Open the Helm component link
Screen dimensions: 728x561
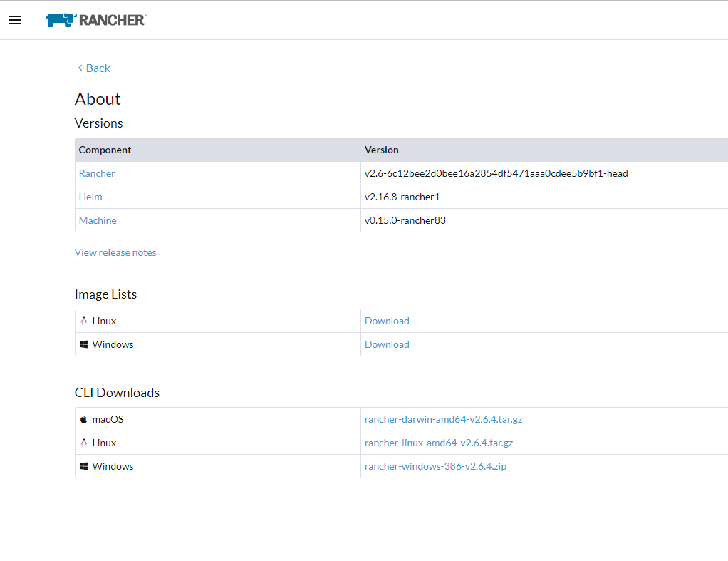click(x=90, y=197)
